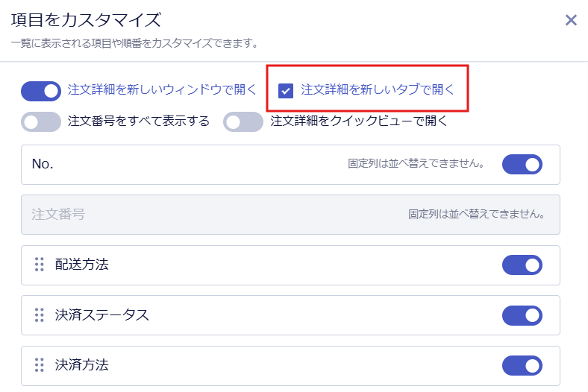Uncheck the 注文詳細を新しいタブで開く checkbox
This screenshot has height=392, width=588.
coord(285,91)
